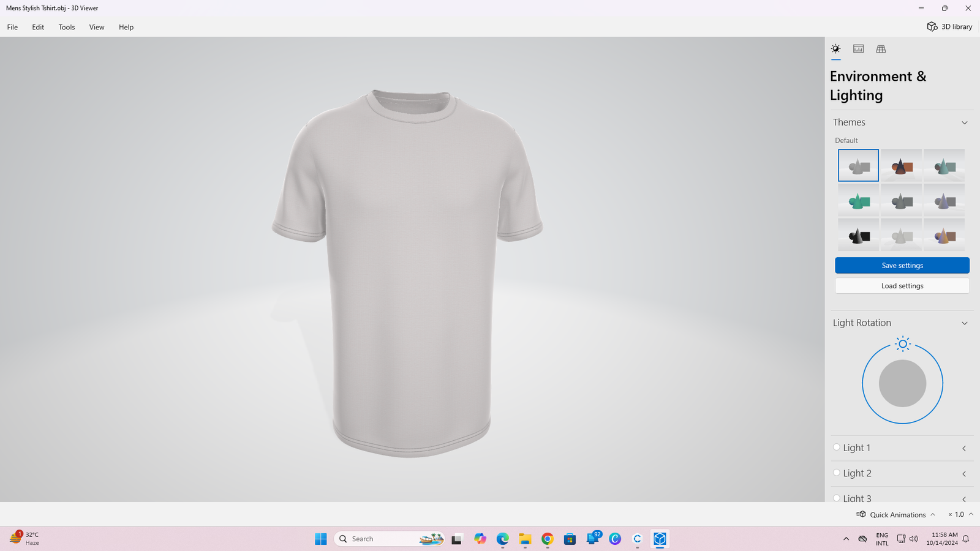980x551 pixels.
Task: Click the taskbar Search box
Action: click(390, 539)
